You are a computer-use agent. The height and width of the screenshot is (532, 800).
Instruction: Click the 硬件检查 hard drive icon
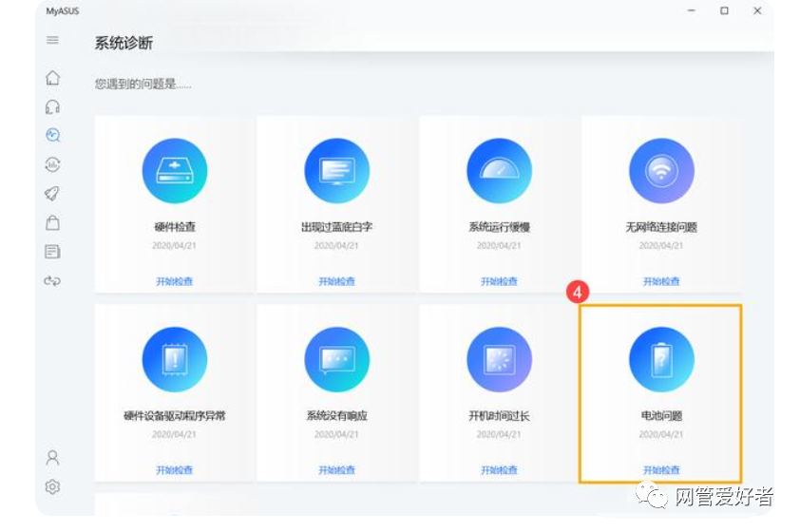point(175,170)
